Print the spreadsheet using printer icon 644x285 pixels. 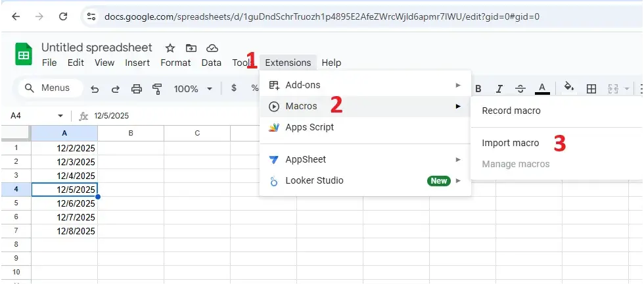click(137, 89)
